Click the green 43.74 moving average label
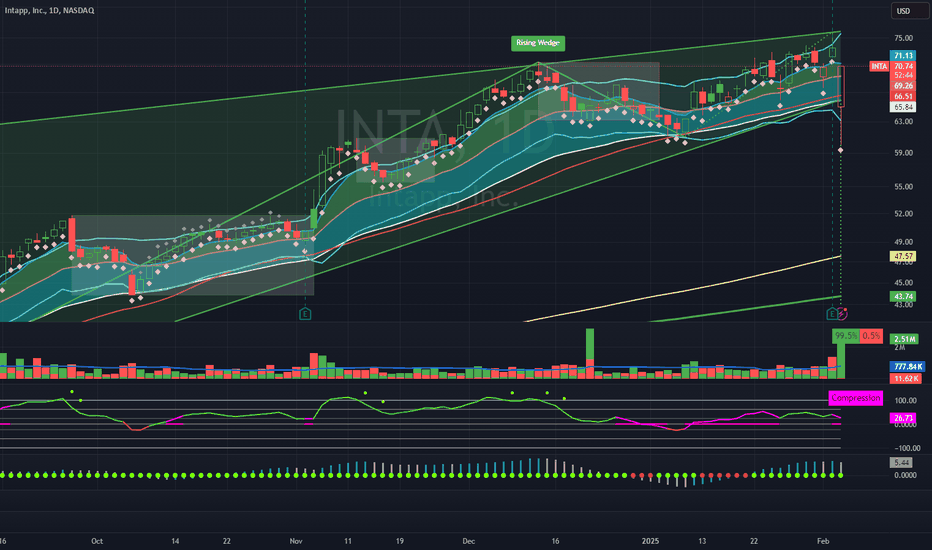The height and width of the screenshot is (550, 932). tap(903, 297)
